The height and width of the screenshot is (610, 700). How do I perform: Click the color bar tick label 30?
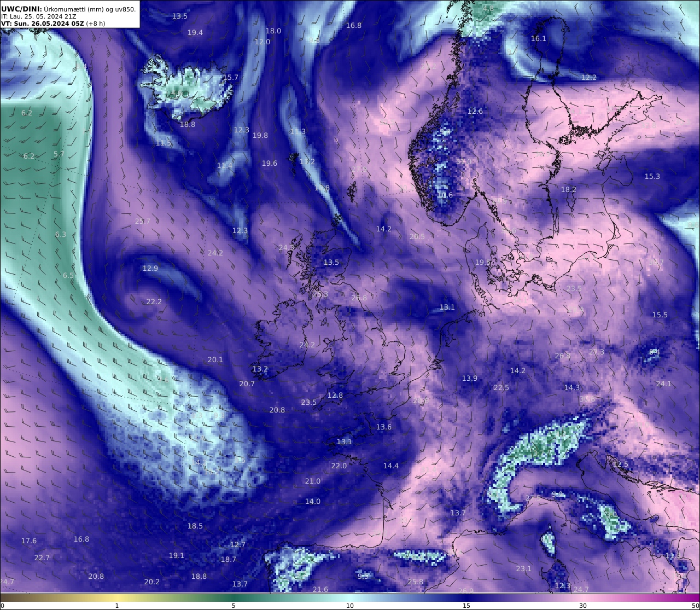point(583,606)
